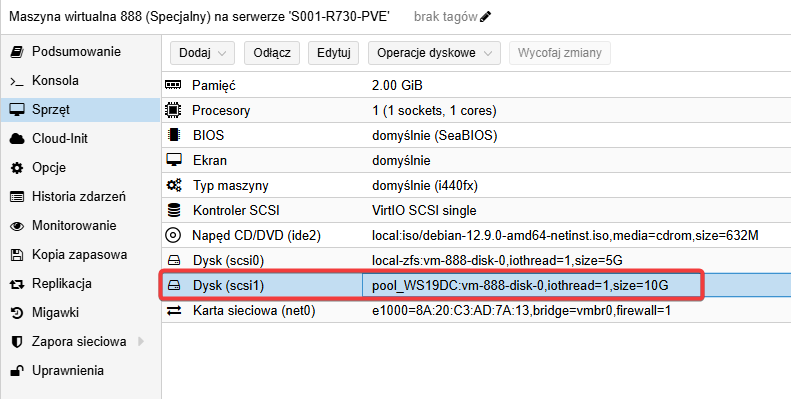Click the Replikacja arrows icon
This screenshot has height=399, width=791.
(x=17, y=284)
